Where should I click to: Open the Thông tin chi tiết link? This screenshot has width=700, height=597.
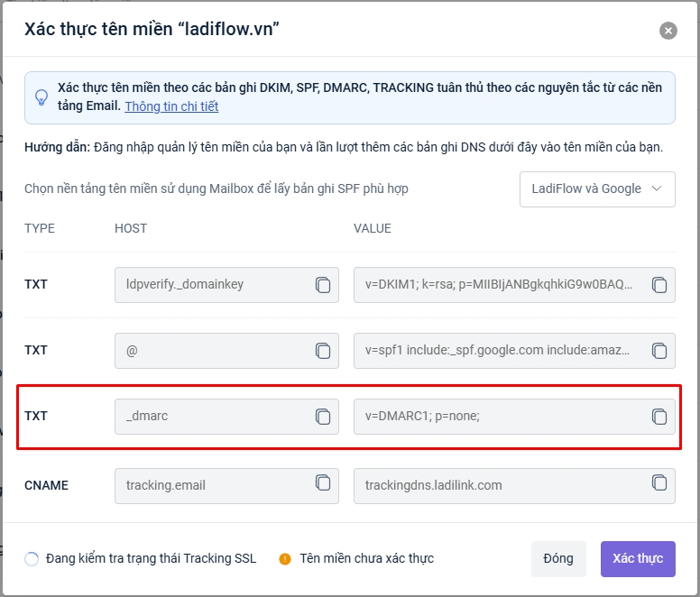171,106
